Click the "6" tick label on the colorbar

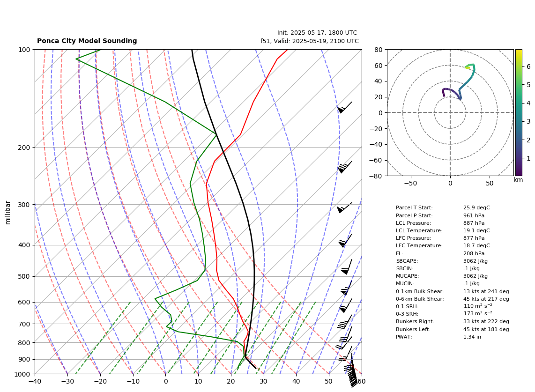(x=528, y=67)
